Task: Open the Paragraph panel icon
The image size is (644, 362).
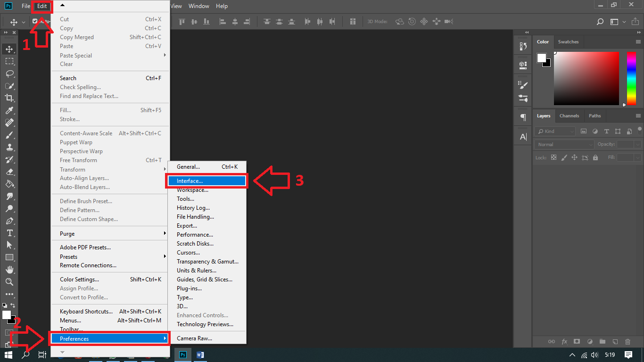Action: (x=523, y=117)
